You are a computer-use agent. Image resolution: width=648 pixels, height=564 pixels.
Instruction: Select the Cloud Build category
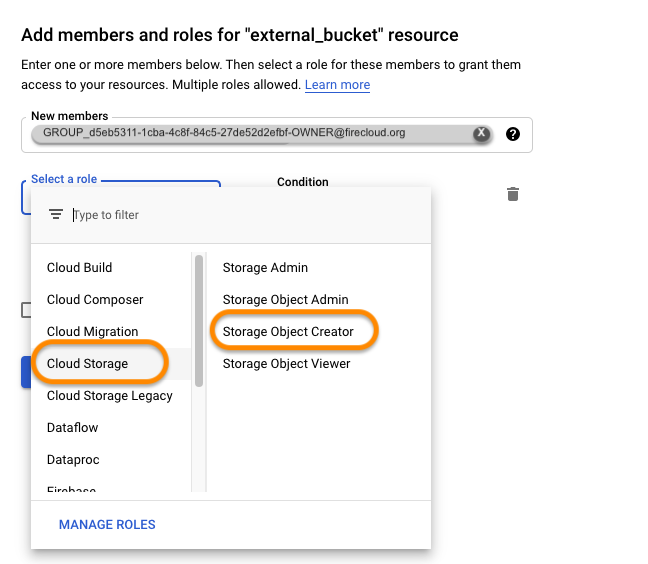coord(79,268)
